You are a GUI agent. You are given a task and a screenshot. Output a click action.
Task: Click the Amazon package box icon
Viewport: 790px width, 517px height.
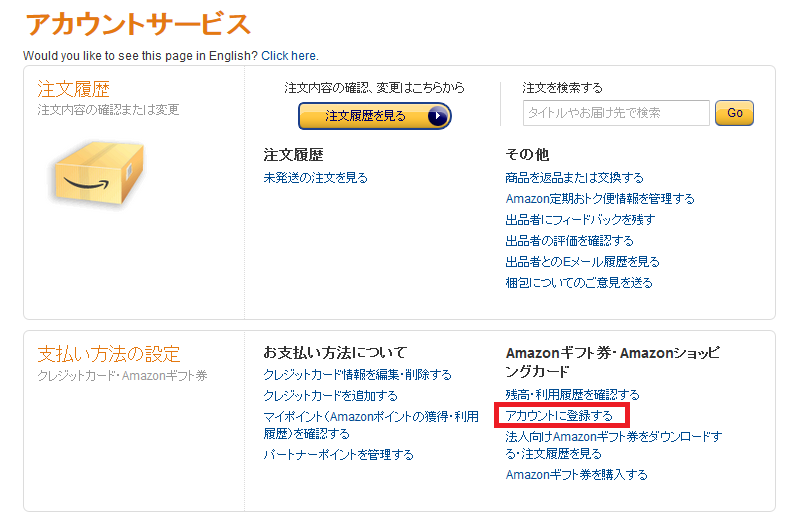pos(97,174)
